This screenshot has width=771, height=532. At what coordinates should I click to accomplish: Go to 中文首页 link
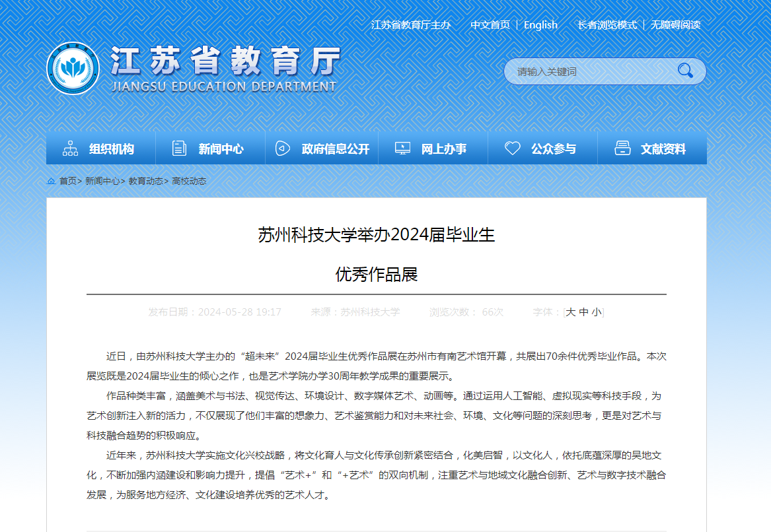490,25
